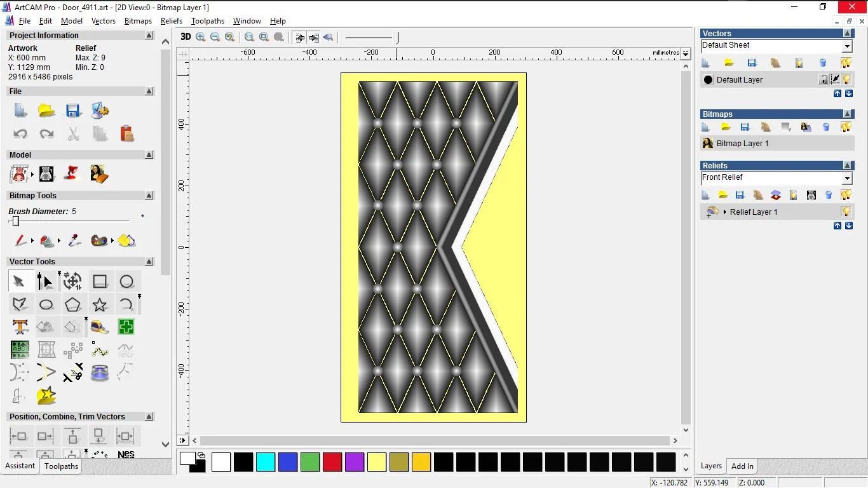Open the Front Relief dropdown
The height and width of the screenshot is (488, 868).
846,179
